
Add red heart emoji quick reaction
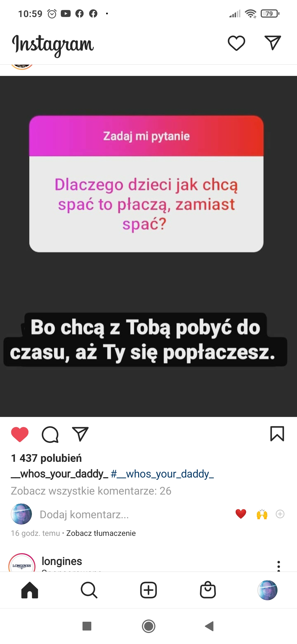point(241,514)
